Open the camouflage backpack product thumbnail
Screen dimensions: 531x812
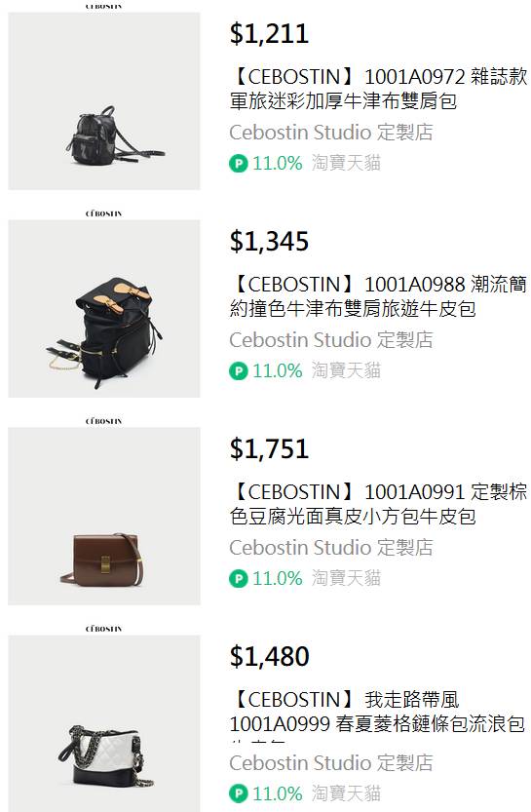coord(104,101)
